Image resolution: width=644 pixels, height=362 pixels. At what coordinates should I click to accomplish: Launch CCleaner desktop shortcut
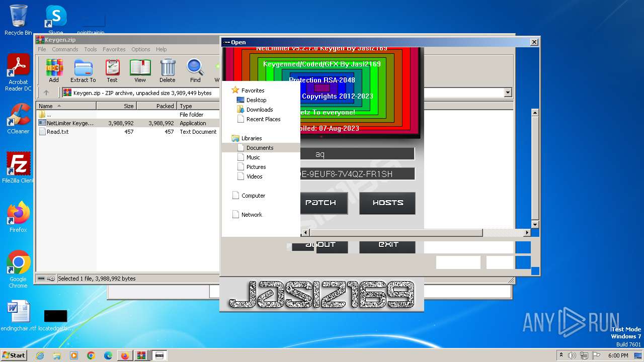point(18,119)
